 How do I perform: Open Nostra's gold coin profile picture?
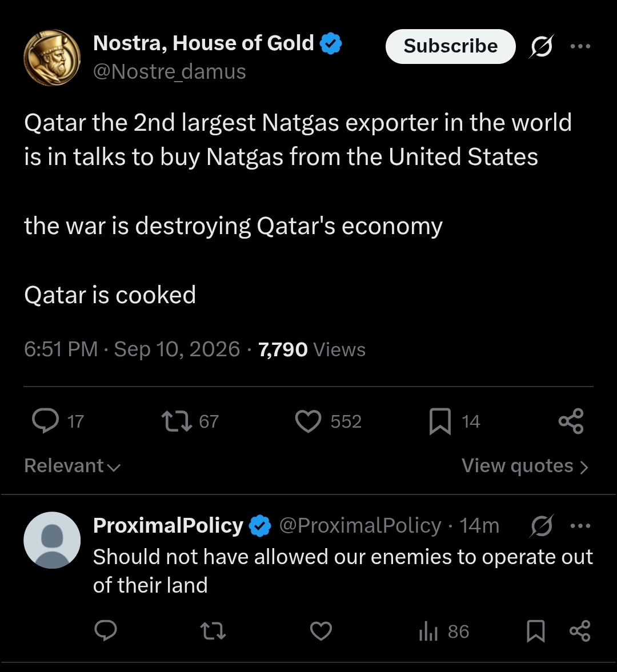(x=52, y=58)
